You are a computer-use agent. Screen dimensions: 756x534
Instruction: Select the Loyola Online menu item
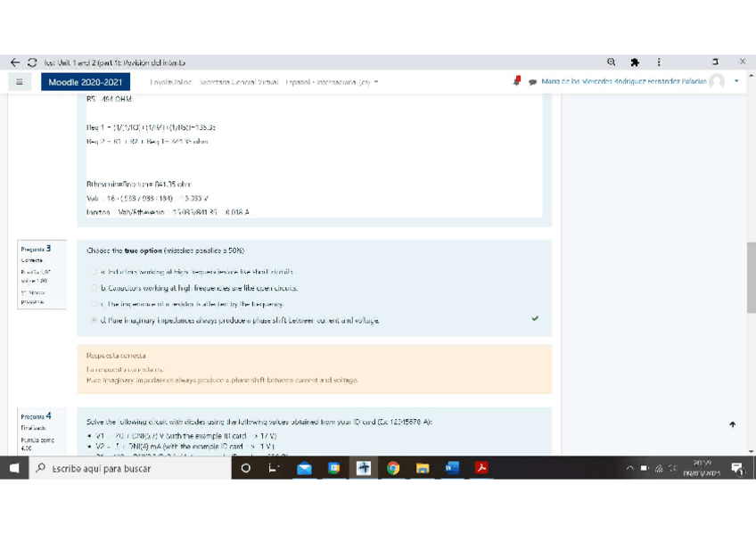[x=169, y=81]
